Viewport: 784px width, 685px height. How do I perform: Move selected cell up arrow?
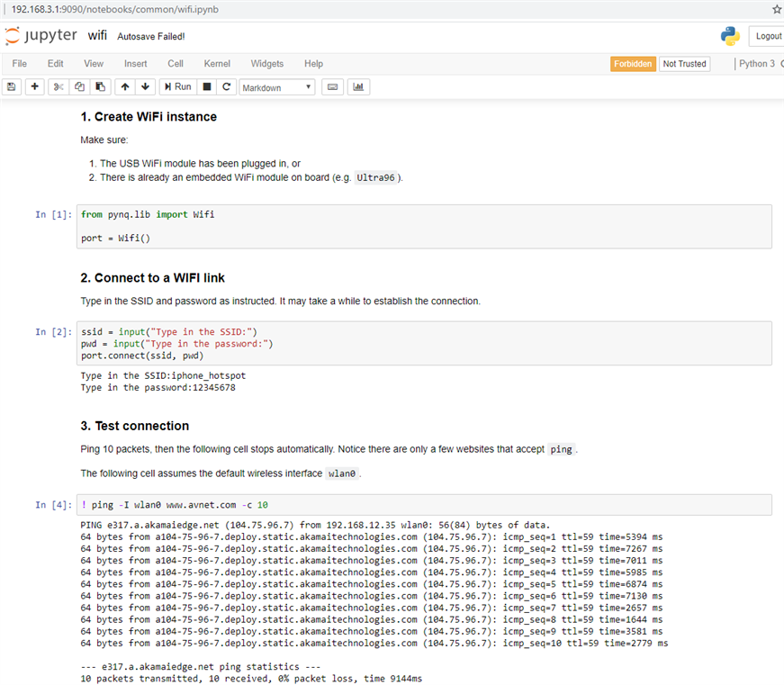click(x=125, y=87)
